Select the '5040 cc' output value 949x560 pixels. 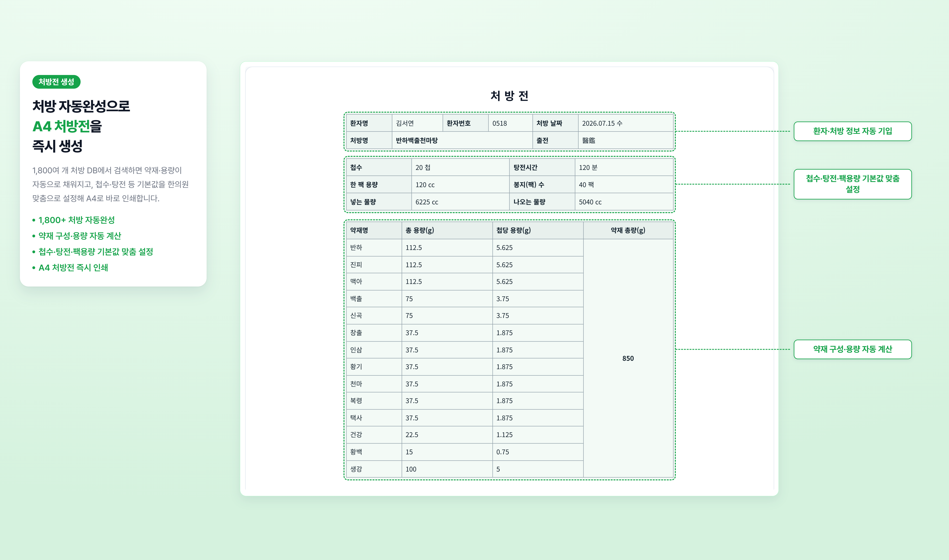pos(590,202)
